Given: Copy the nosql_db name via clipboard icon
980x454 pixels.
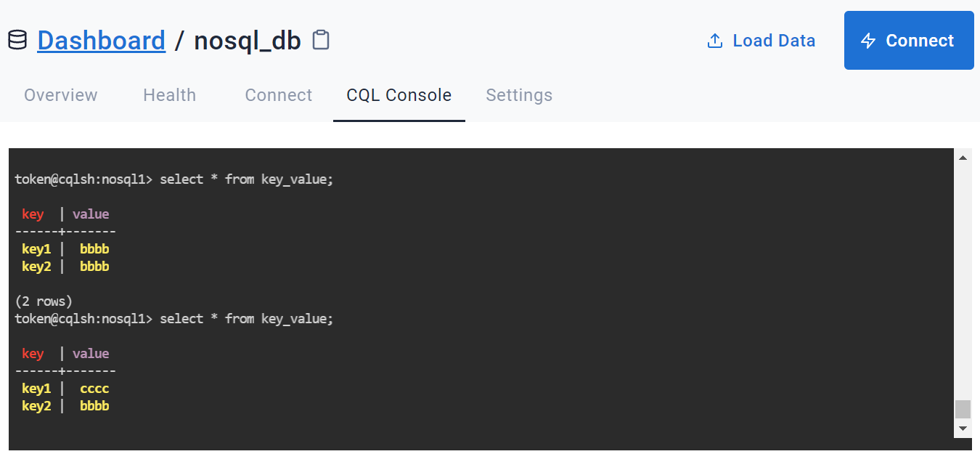Looking at the screenshot, I should pyautogui.click(x=320, y=41).
